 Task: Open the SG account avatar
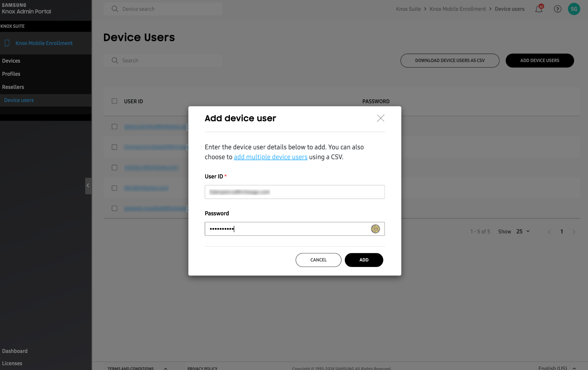[x=574, y=9]
